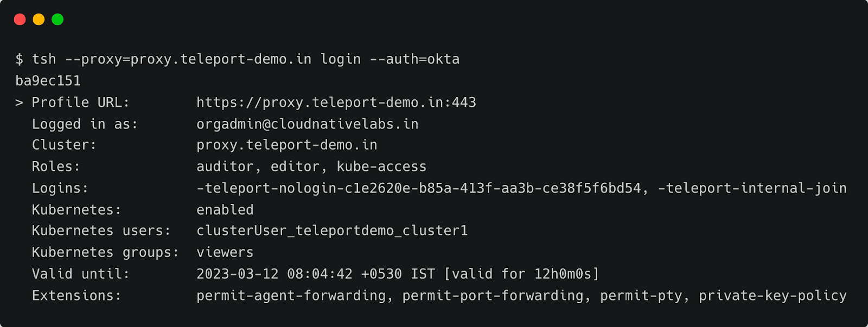The height and width of the screenshot is (327, 868).
Task: Click the red close window button
Action: [20, 20]
